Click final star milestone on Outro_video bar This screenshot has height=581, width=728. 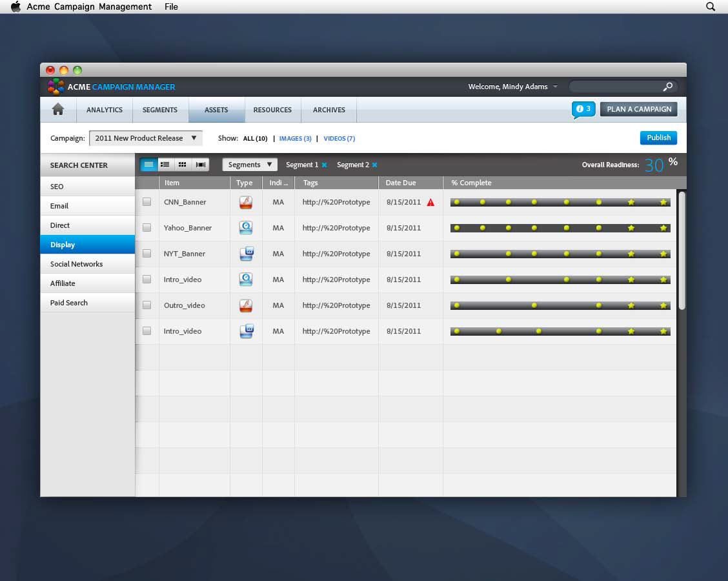(x=663, y=305)
